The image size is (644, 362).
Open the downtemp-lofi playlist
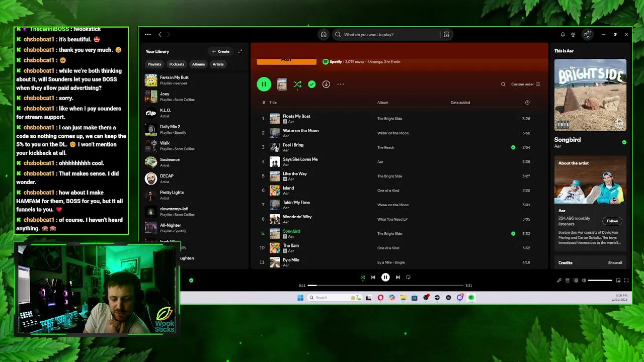(x=194, y=211)
